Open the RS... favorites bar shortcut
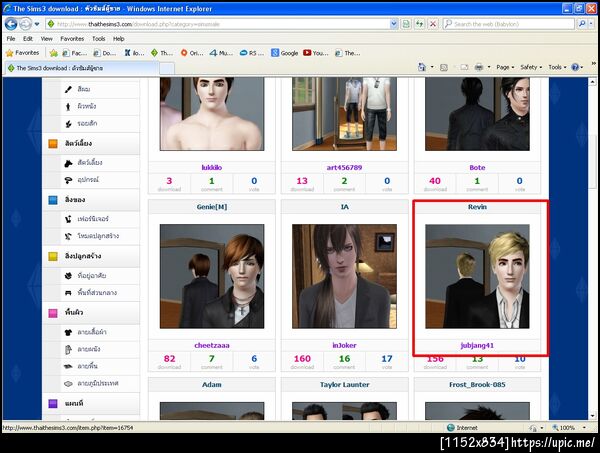Screen dimensions: 600x453 (252, 53)
